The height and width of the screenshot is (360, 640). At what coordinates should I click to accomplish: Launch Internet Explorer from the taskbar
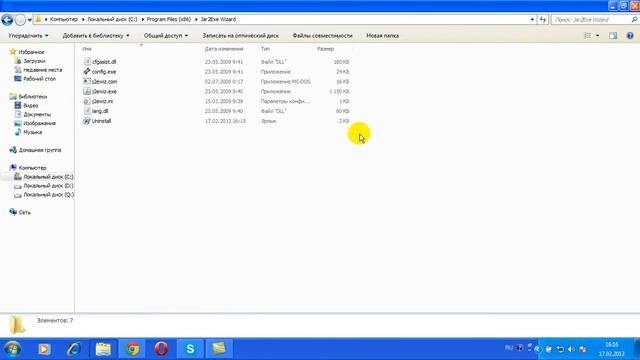[x=74, y=349]
